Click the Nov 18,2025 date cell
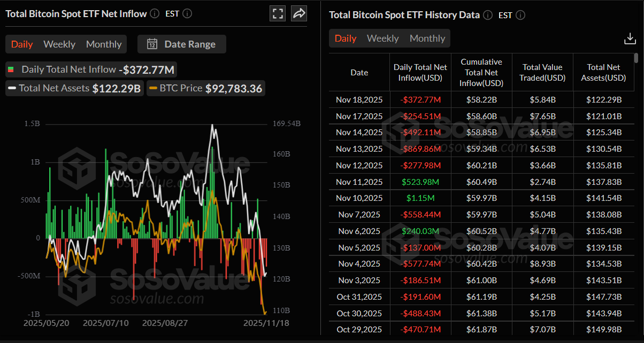 (359, 99)
